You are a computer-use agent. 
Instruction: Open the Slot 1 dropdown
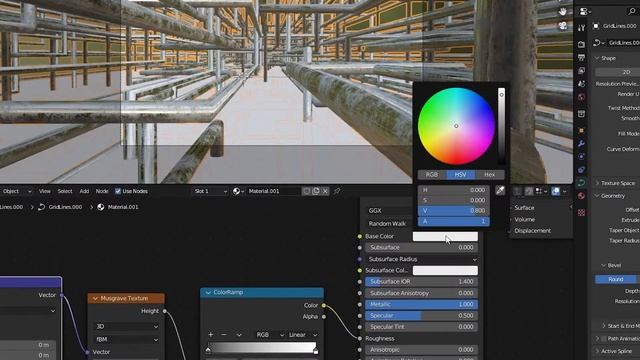click(210, 191)
